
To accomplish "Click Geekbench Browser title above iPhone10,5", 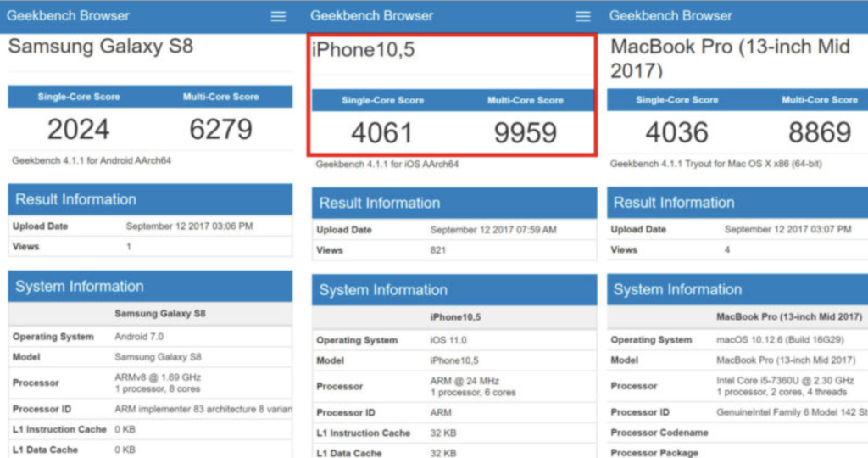I will point(371,15).
